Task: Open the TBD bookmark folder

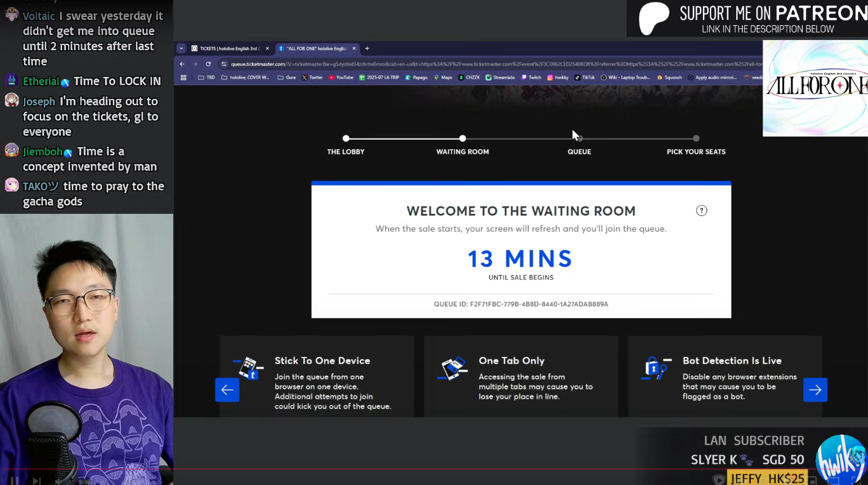Action: (207, 77)
